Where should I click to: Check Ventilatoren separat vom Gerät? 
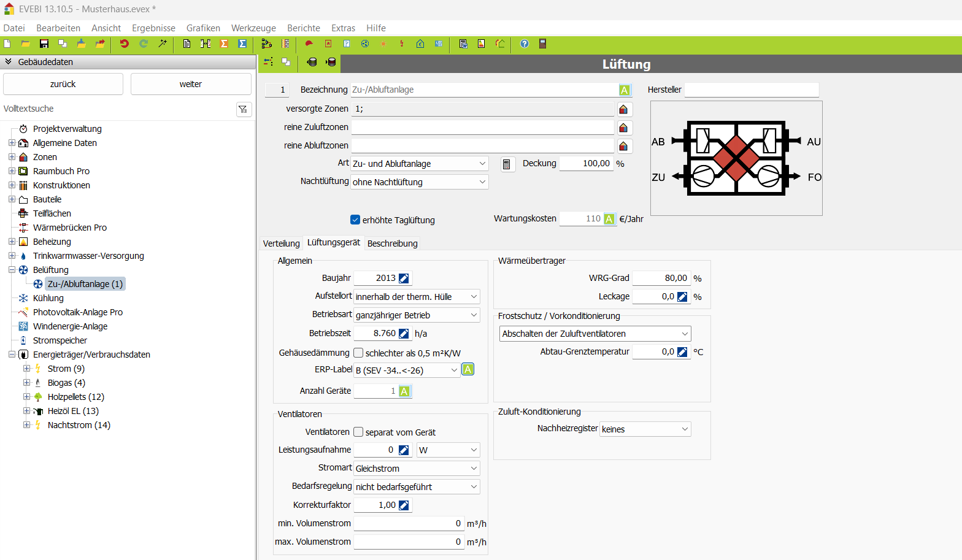358,432
